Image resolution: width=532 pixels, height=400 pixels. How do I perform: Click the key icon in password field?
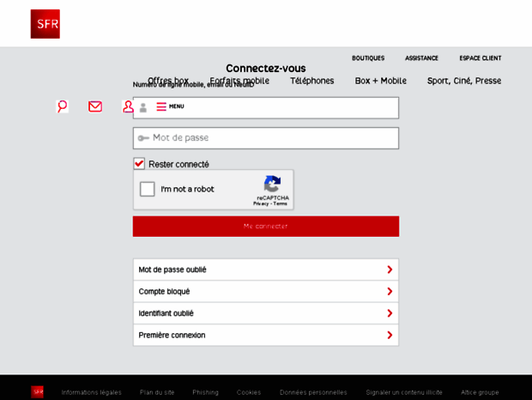pyautogui.click(x=143, y=137)
